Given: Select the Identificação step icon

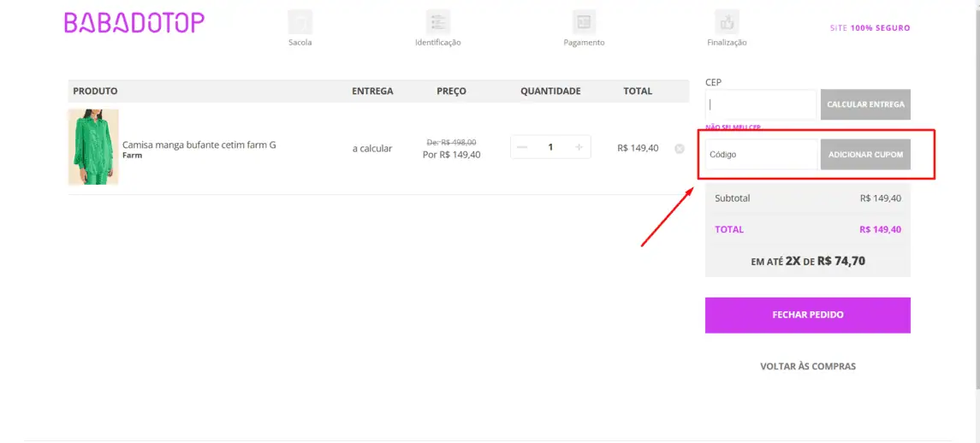Looking at the screenshot, I should [x=438, y=22].
